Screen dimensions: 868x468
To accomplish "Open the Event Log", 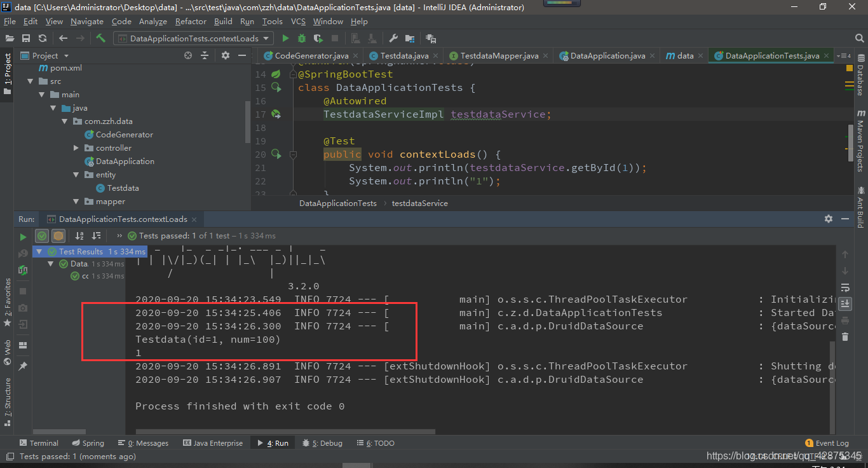I will click(827, 443).
